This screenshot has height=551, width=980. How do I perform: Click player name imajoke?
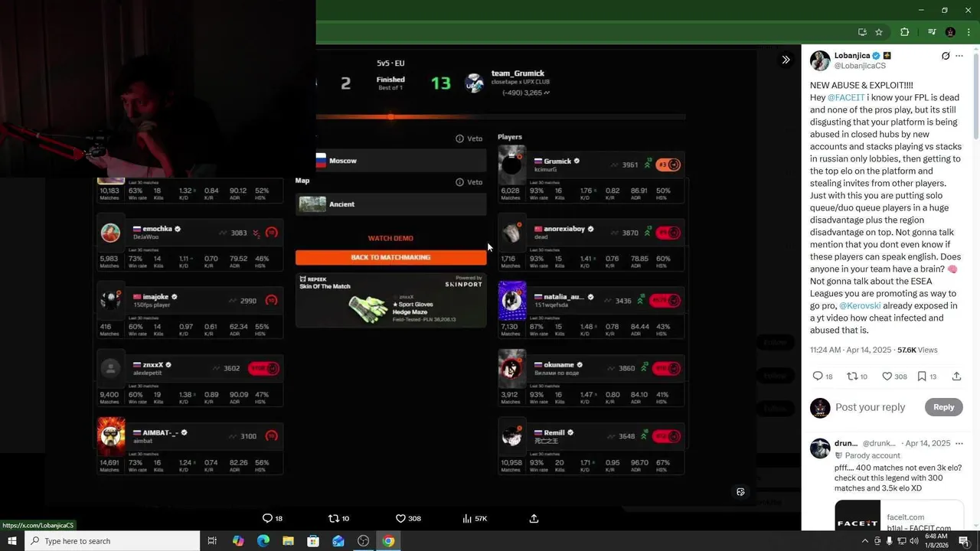click(155, 297)
